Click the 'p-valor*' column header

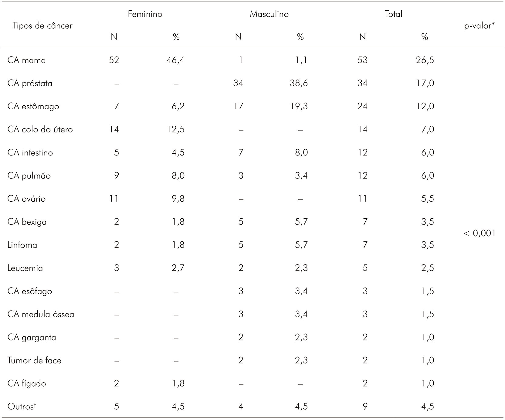(480, 26)
